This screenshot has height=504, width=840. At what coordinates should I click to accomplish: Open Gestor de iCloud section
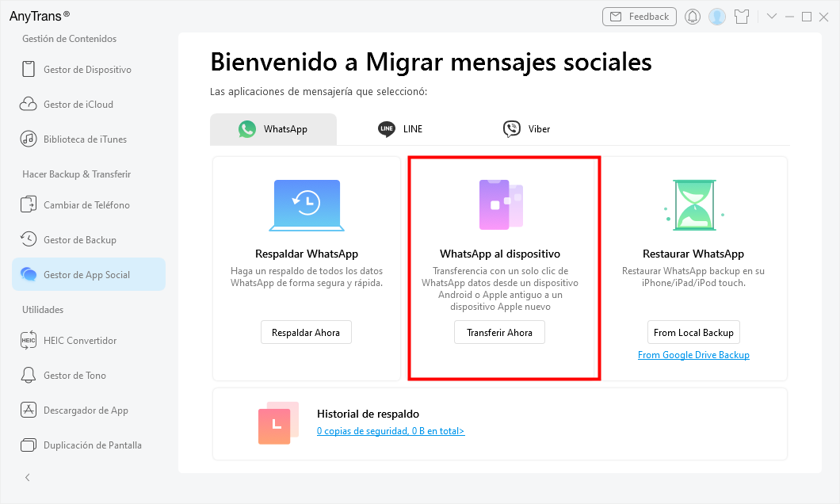[x=78, y=105]
